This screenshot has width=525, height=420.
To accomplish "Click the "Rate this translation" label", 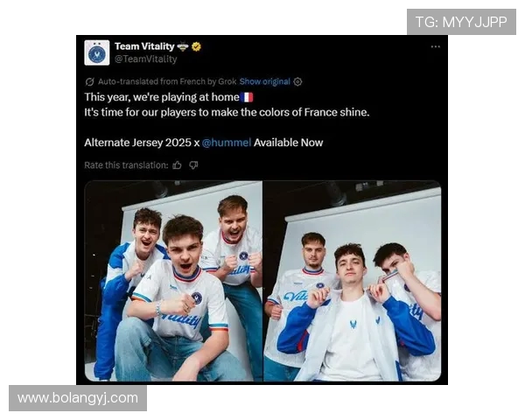I will click(125, 164).
